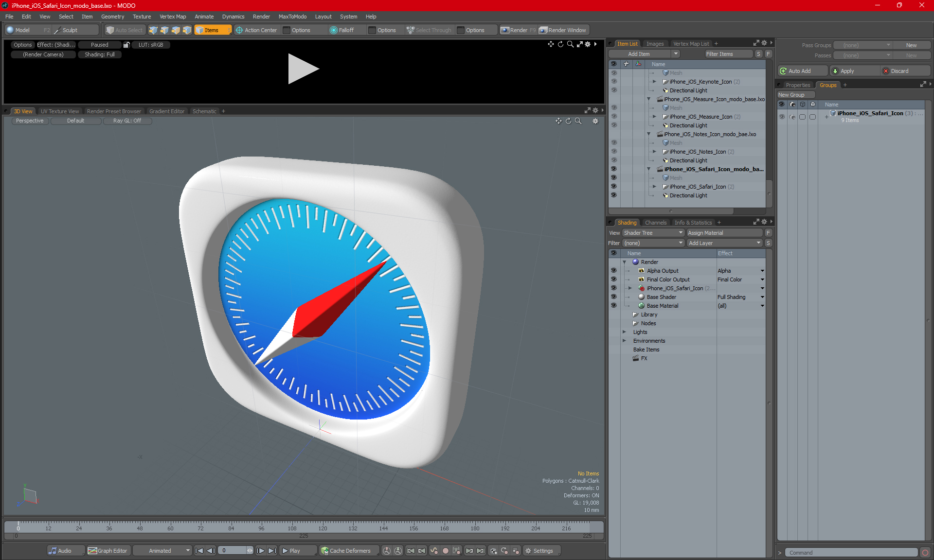
Task: Click the 3D viewport rotate icon
Action: pyautogui.click(x=568, y=121)
